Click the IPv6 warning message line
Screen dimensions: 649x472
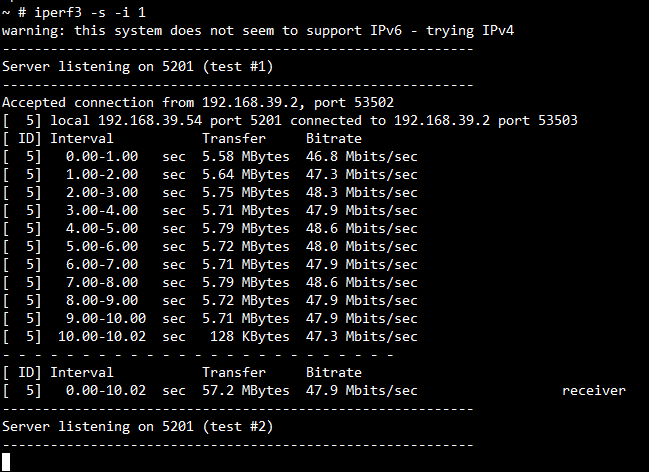[x=258, y=31]
